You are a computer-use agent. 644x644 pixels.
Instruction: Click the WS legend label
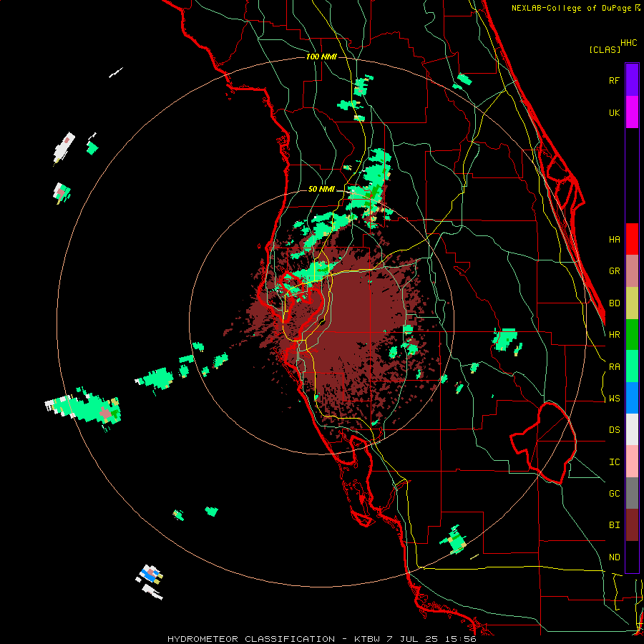(614, 399)
